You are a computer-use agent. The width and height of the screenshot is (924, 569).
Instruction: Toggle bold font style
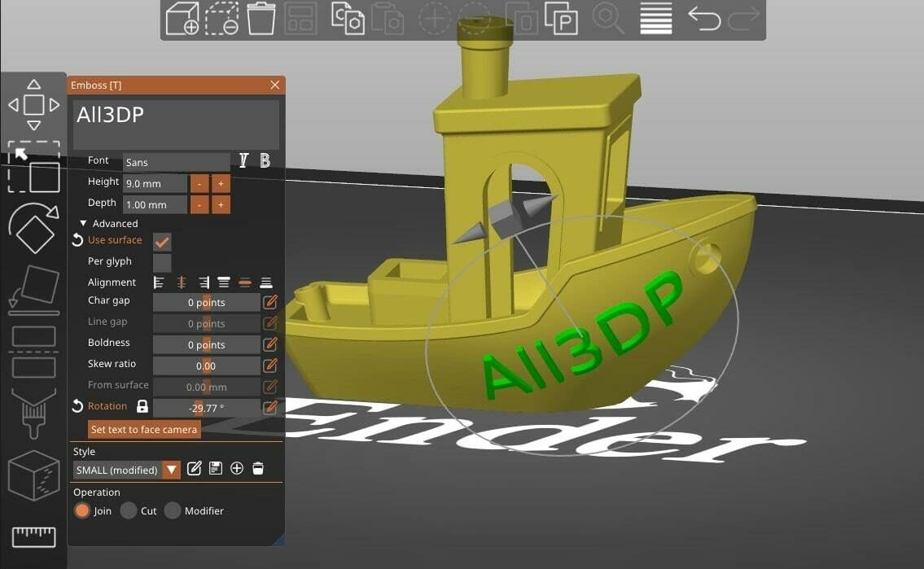pyautogui.click(x=265, y=160)
